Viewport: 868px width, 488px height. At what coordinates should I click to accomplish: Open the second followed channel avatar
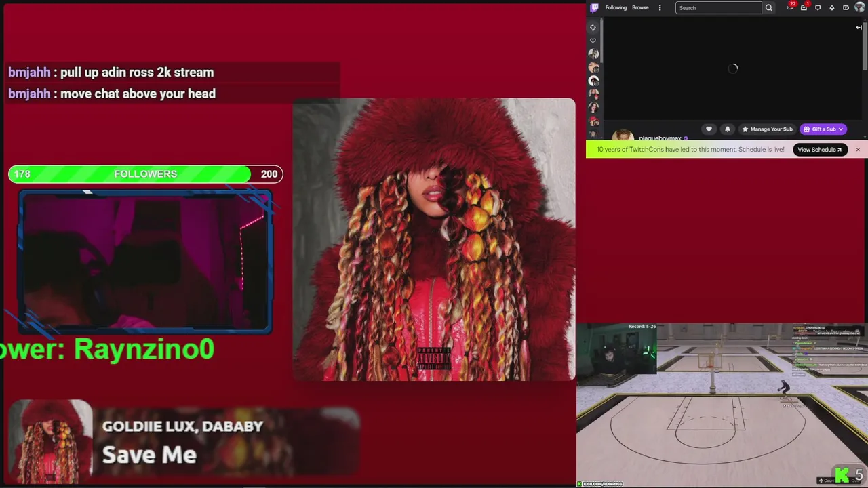tap(594, 67)
